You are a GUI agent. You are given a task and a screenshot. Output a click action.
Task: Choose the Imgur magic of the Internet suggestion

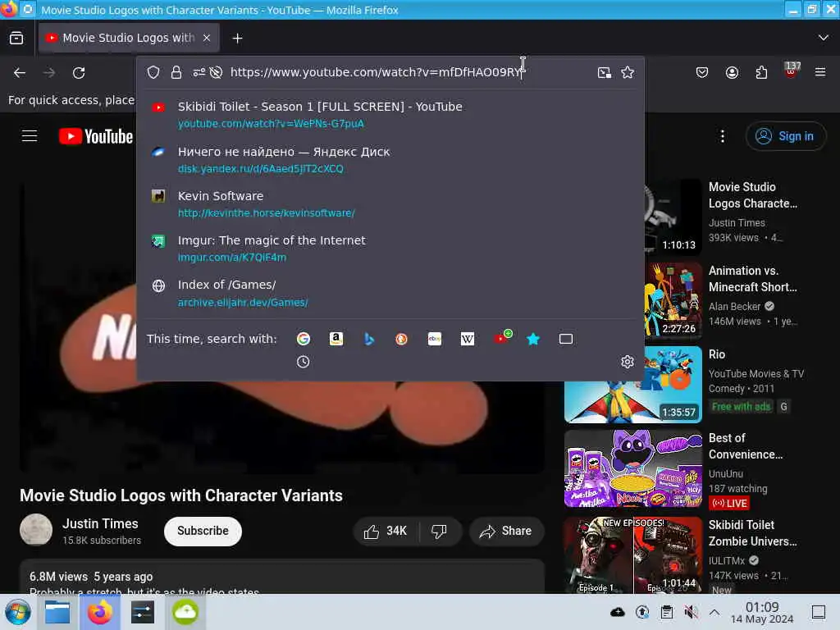click(x=390, y=249)
